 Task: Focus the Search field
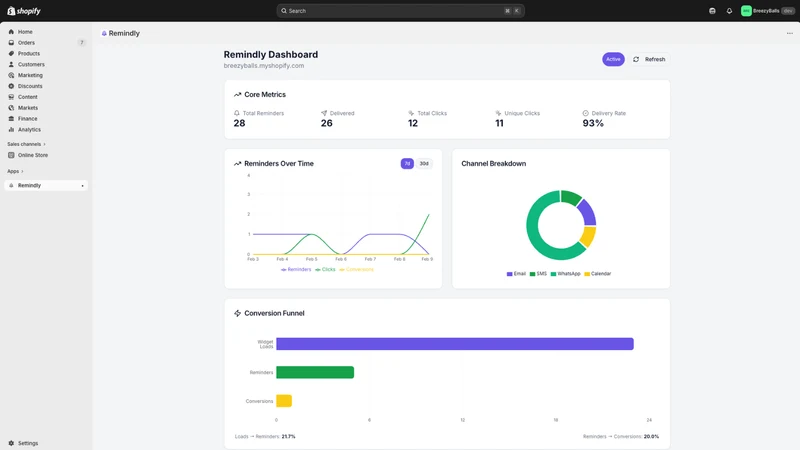pos(401,11)
